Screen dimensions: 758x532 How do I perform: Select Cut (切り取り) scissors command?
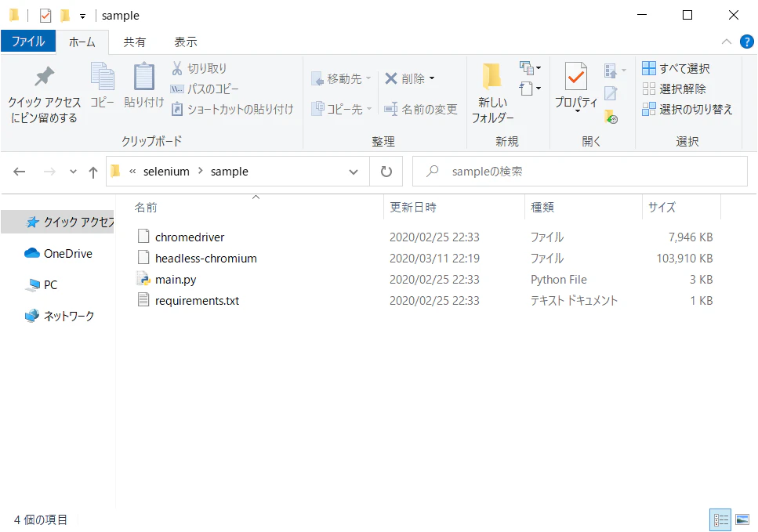(x=199, y=68)
